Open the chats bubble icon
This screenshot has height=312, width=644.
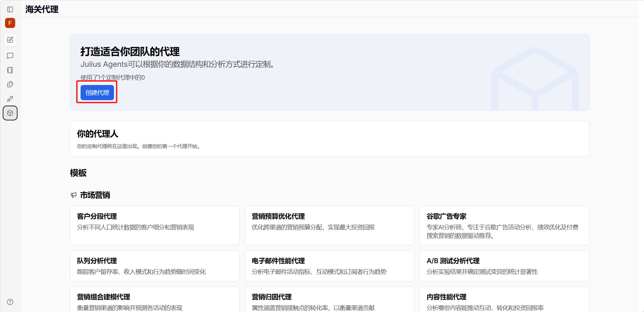pyautogui.click(x=10, y=56)
